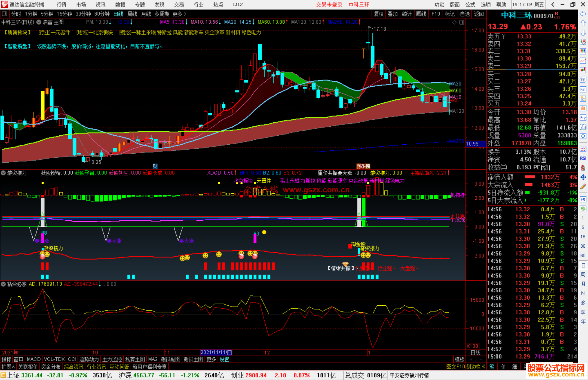Click the X100 scale selector on the bottom axis
Viewport: 588px width, 380px height.
click(x=473, y=346)
